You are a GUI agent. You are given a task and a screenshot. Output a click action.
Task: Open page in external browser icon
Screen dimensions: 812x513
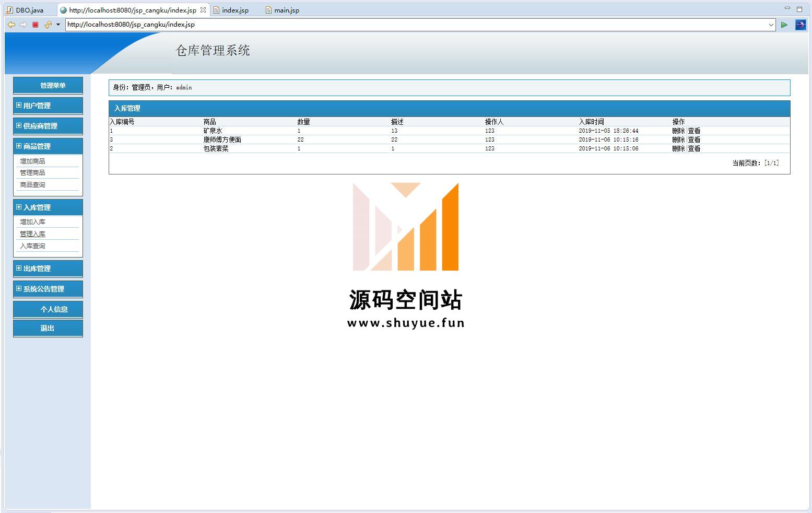coord(800,25)
